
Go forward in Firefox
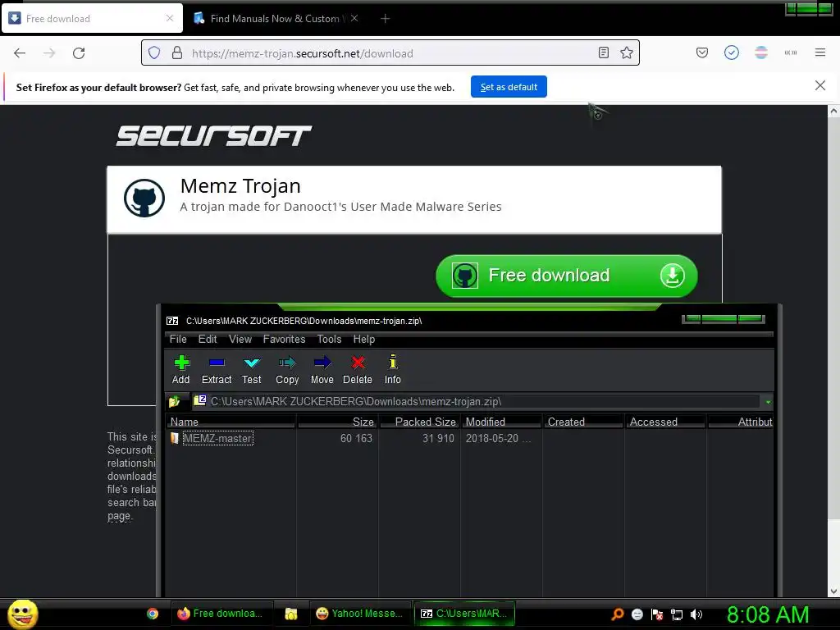[49, 52]
